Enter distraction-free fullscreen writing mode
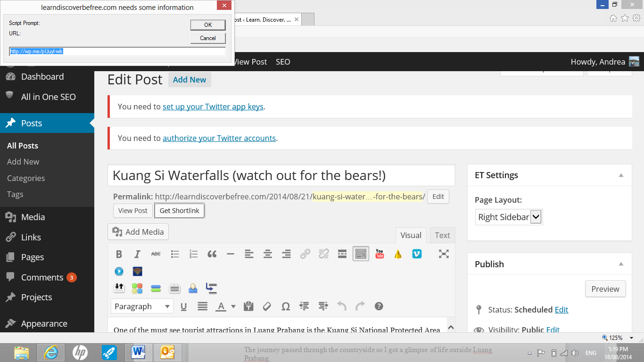 pyautogui.click(x=444, y=254)
